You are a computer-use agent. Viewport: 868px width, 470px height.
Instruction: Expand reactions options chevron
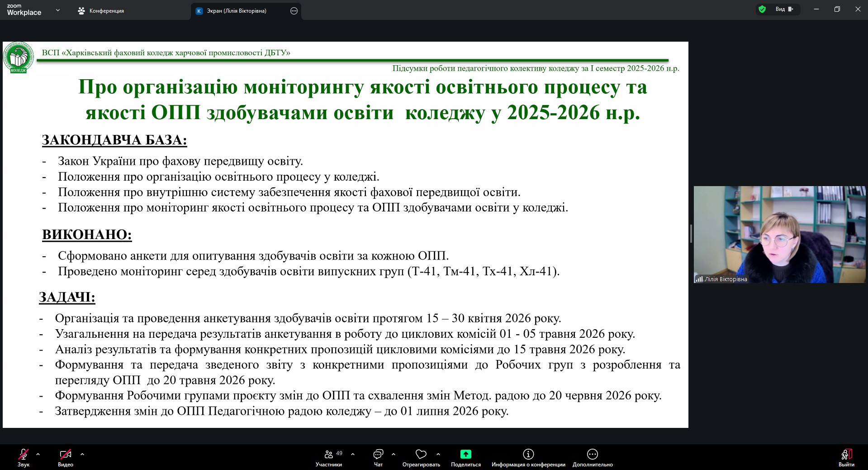438,454
